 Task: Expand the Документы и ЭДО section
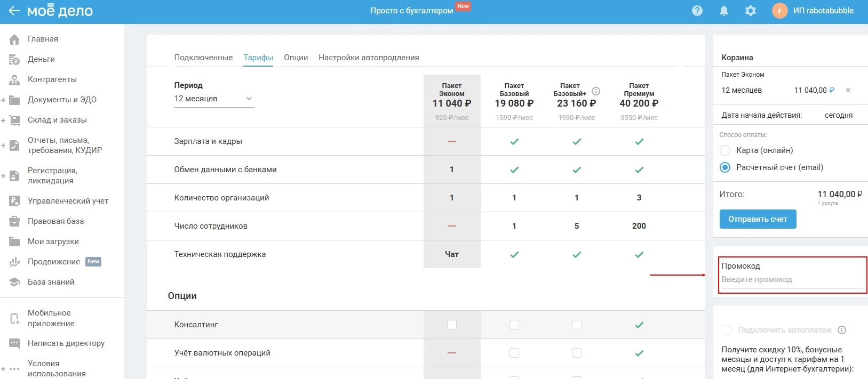[x=3, y=100]
